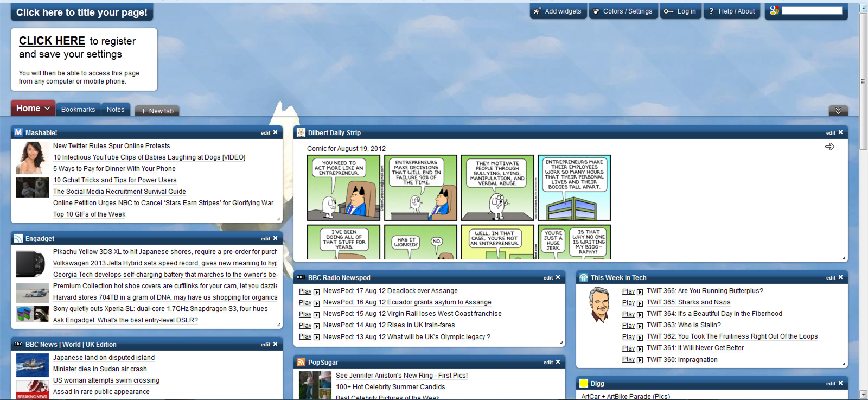The image size is (868, 400).
Task: Close the Mashable! widget
Action: 276,132
